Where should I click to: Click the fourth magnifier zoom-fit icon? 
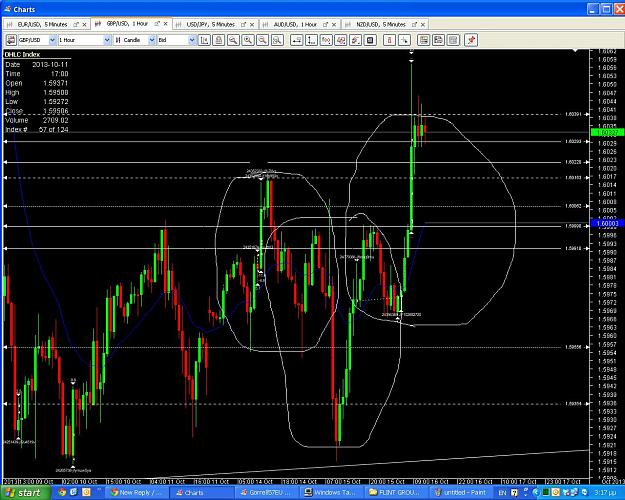tap(277, 40)
